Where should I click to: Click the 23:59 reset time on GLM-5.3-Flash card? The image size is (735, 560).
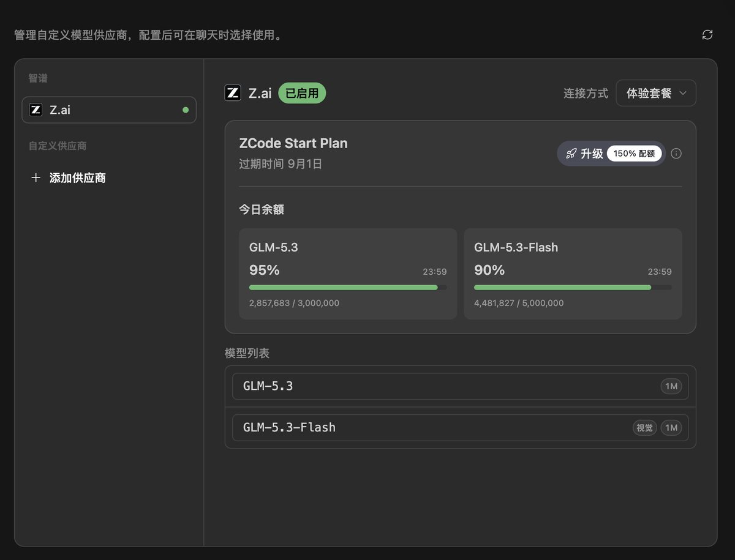[660, 272]
